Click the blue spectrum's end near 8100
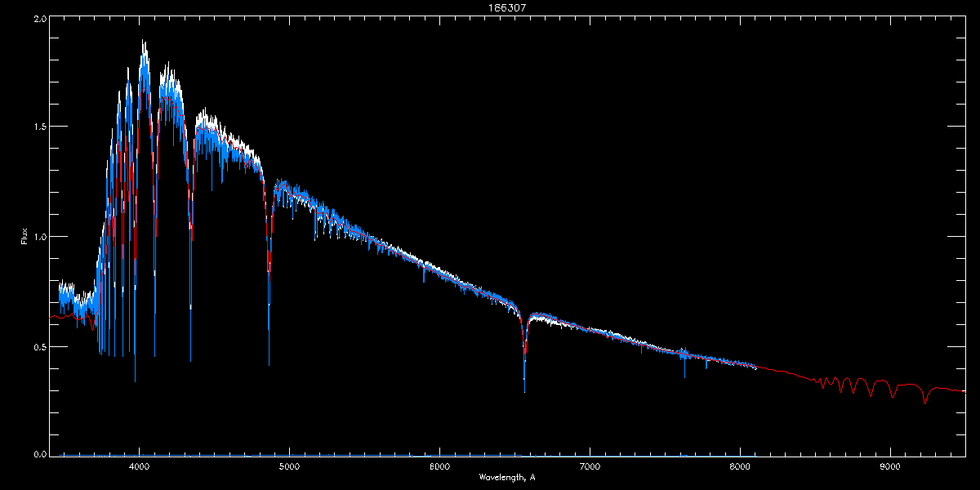980x490 pixels. [x=756, y=367]
